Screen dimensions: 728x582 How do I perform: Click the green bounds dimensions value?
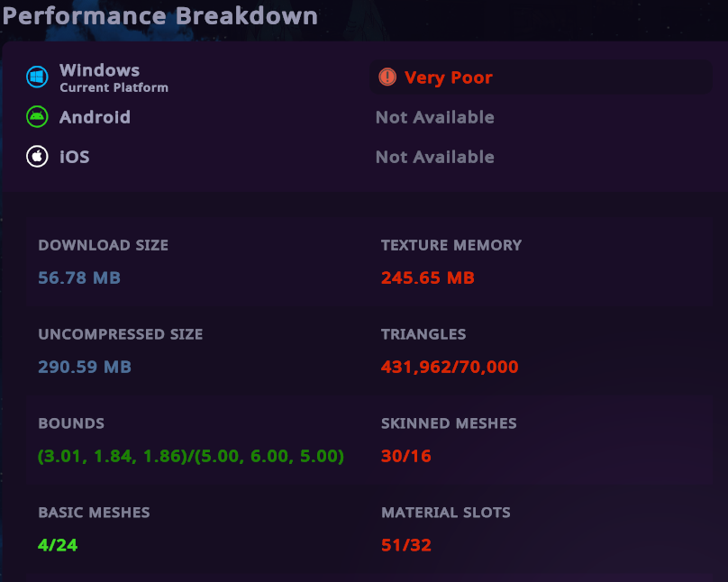coord(191,456)
